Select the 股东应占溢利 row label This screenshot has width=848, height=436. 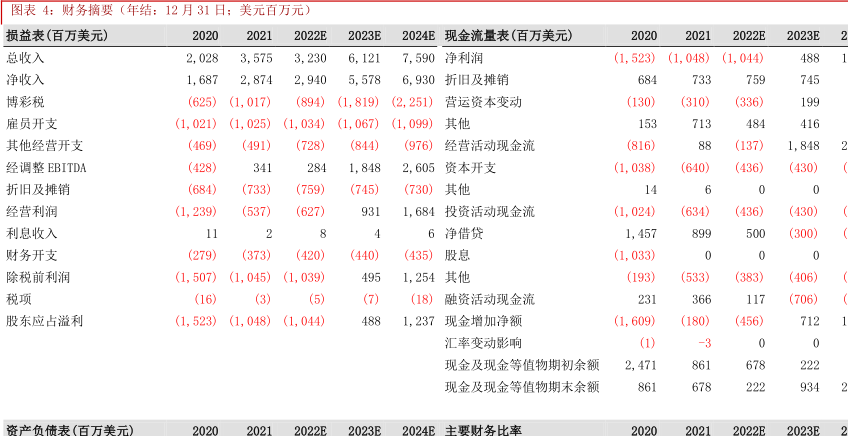pyautogui.click(x=44, y=321)
